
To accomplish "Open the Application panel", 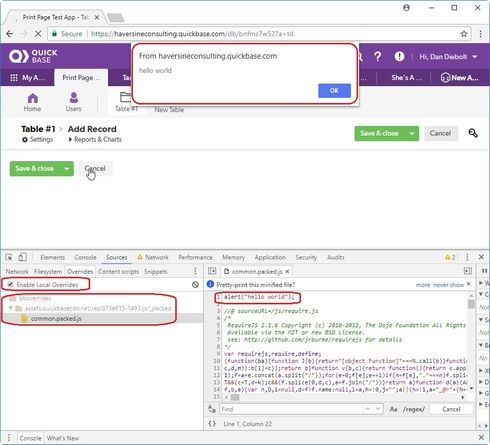I will pyautogui.click(x=270, y=257).
